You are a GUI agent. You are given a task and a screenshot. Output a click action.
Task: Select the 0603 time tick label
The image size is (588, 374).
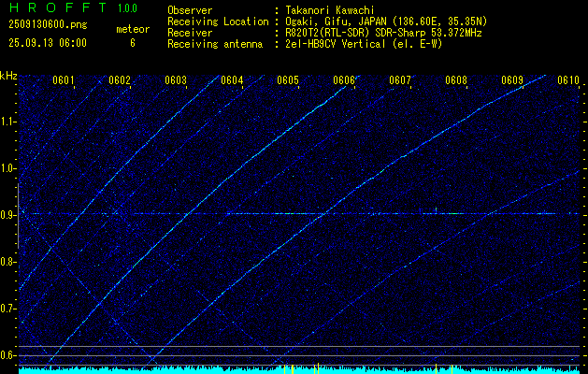[x=176, y=80]
